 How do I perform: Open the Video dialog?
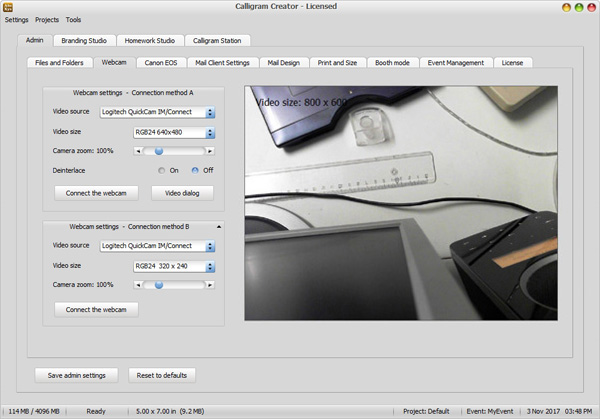point(182,193)
